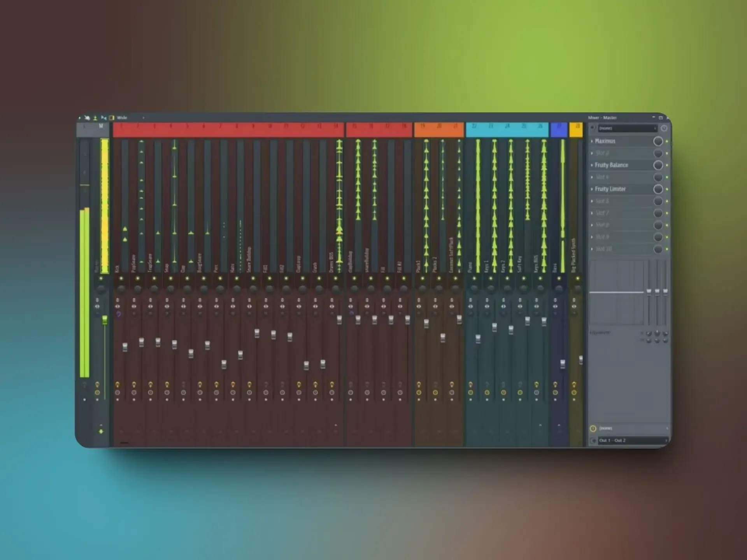
Task: Click the green up-arrow icon in mixer toolbar
Action: [95, 118]
